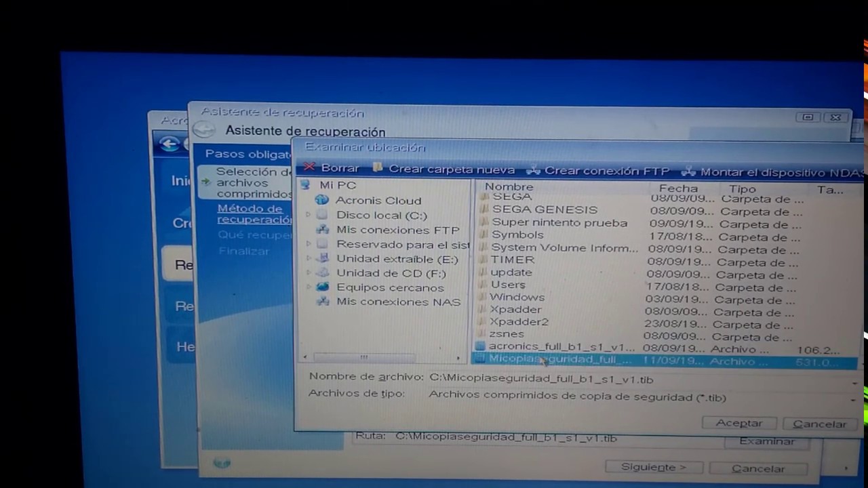Select the SEGA folder row
This screenshot has width=868, height=488.
(x=511, y=197)
